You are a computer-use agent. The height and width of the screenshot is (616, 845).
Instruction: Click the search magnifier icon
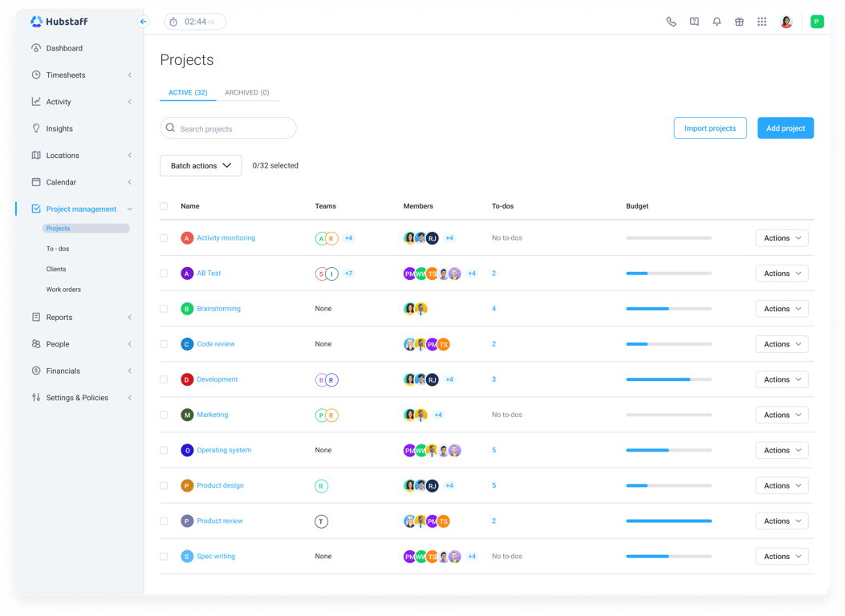coord(170,128)
